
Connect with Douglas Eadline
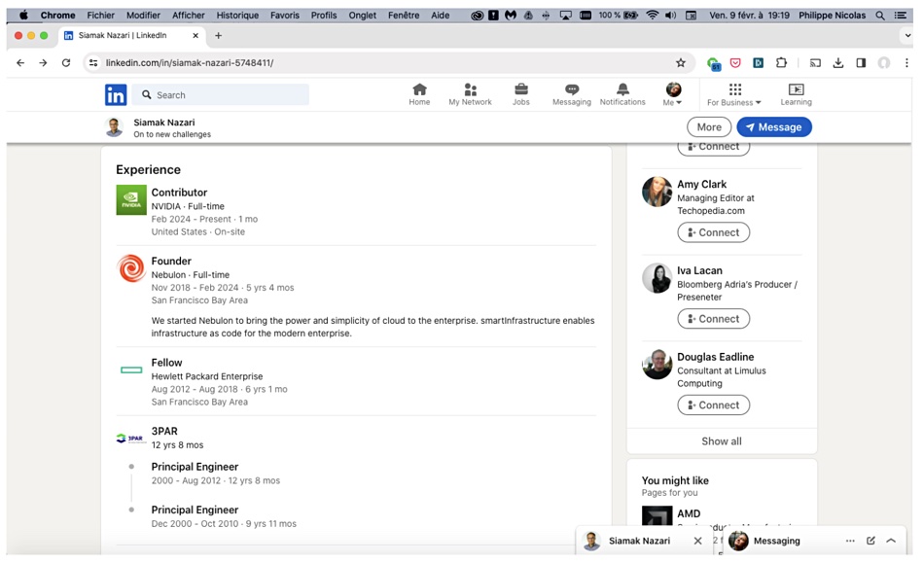point(713,405)
